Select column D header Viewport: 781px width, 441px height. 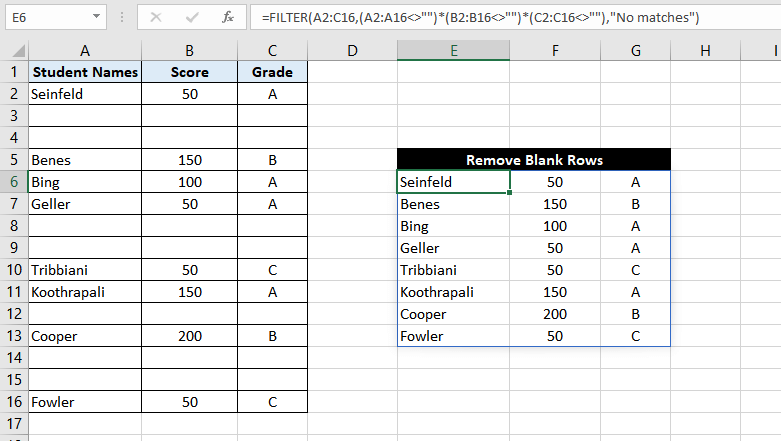352,51
